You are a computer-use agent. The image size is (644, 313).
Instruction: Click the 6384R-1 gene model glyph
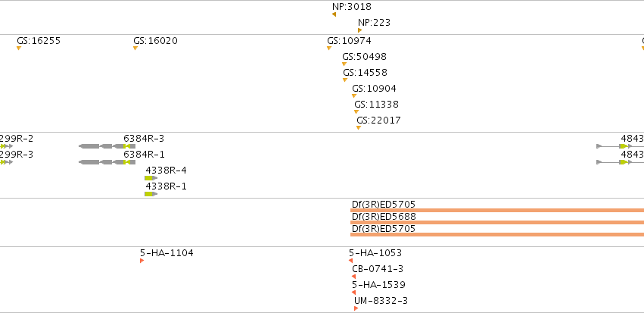(x=107, y=162)
